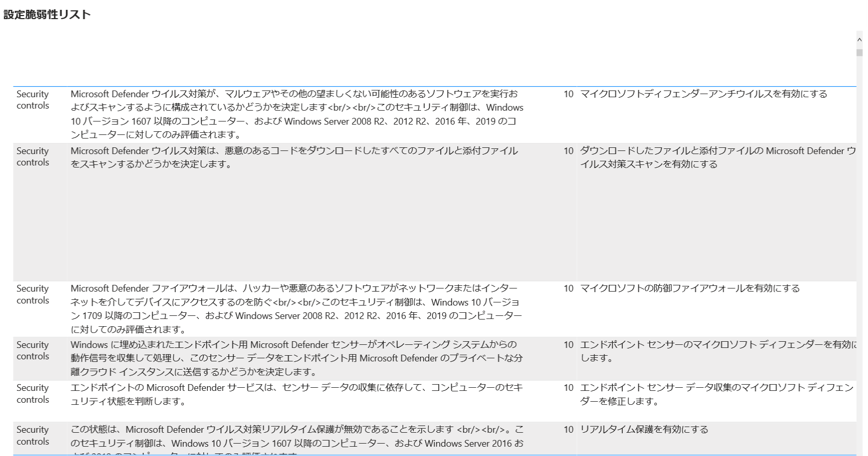
Task: Click description 'エンドポイントの Microsoft Defender サービスは'
Action: (296, 394)
